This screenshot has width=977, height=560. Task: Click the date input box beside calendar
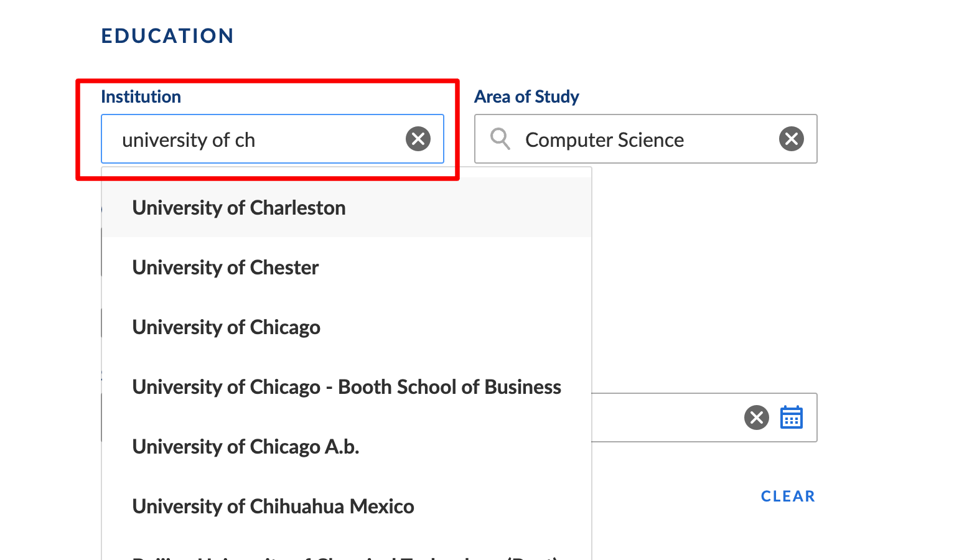[x=666, y=418]
